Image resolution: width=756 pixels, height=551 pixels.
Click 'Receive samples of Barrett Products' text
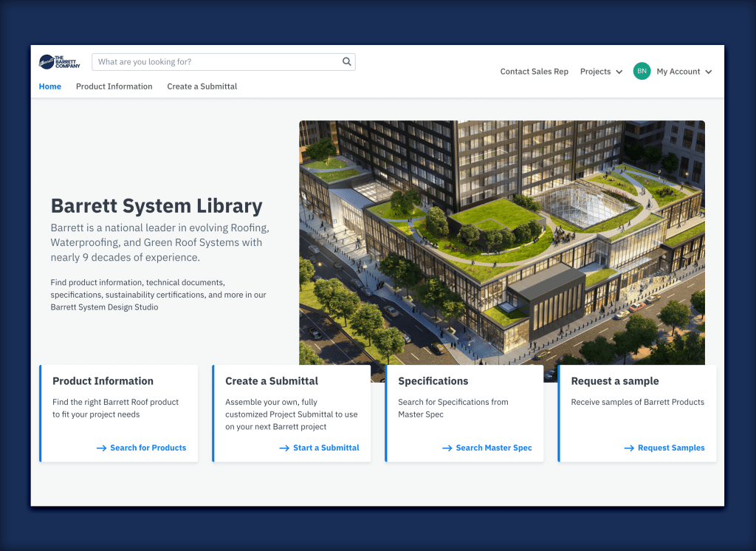(637, 402)
